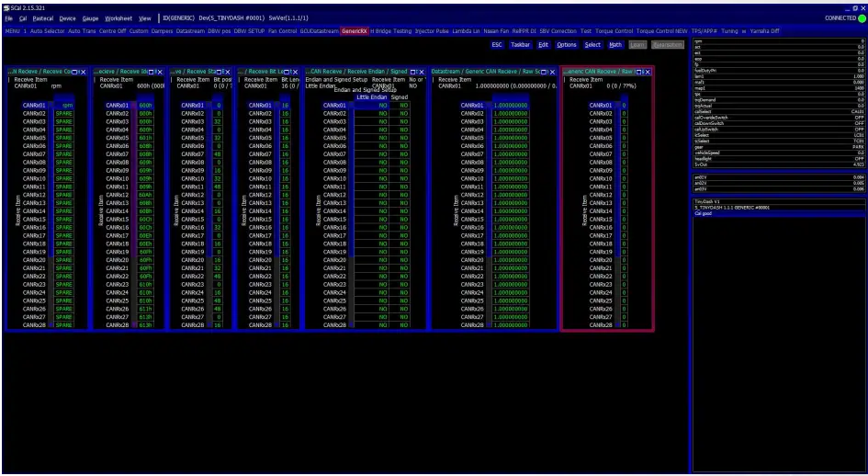Select the SPARE cell for CANRx02
868x476 pixels.
click(63, 114)
